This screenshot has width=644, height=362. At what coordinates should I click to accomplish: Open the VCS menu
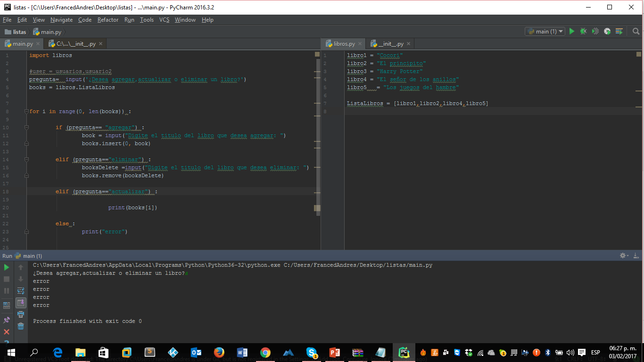pyautogui.click(x=164, y=20)
